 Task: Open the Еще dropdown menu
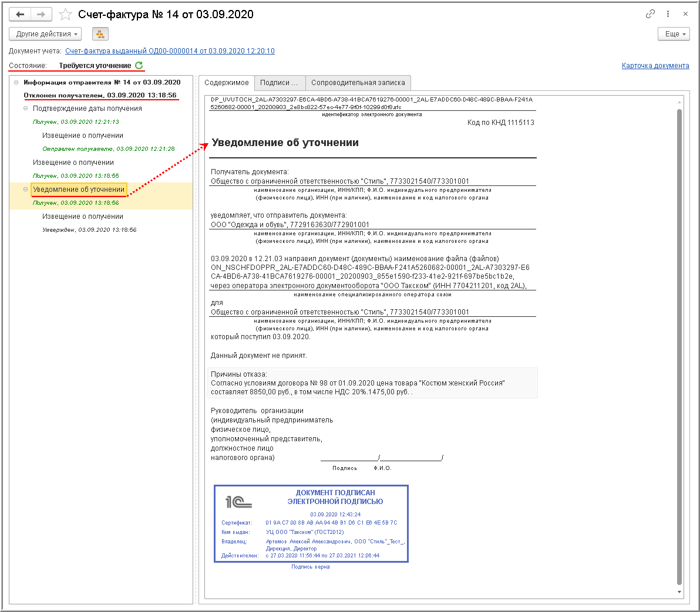point(674,34)
